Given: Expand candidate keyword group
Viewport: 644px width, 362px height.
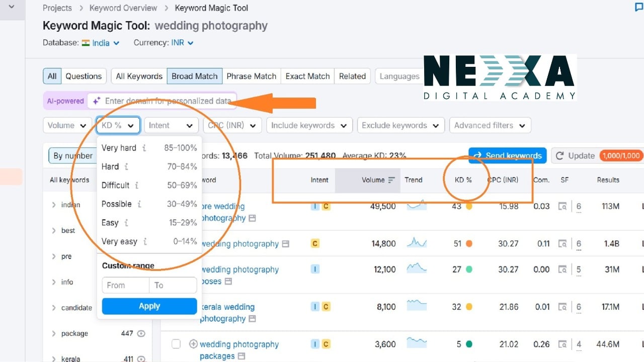Looking at the screenshot, I should [54, 308].
